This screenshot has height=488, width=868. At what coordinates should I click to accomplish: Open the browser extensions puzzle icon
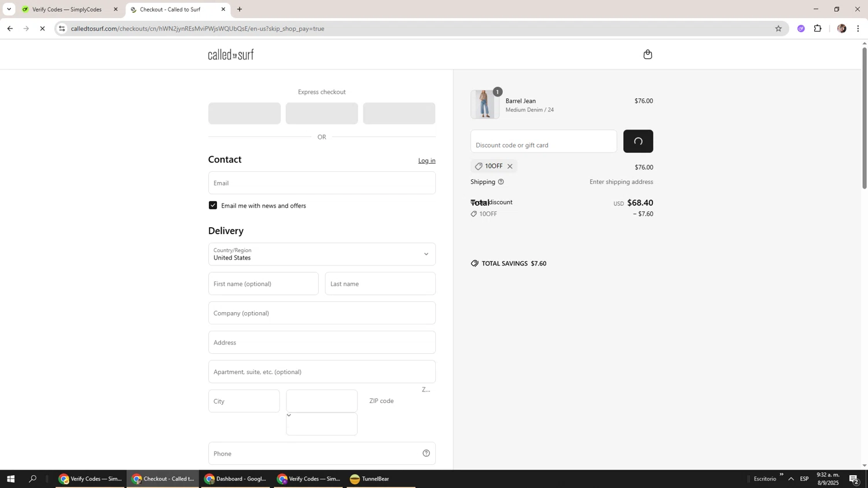click(x=818, y=28)
